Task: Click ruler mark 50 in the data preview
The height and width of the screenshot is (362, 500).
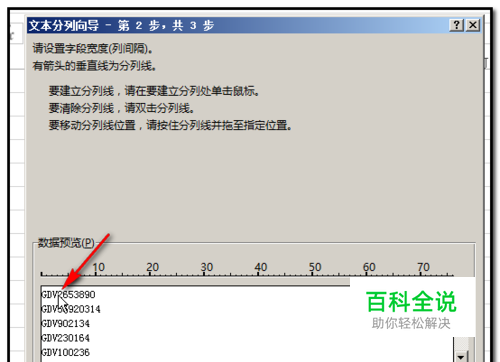Action: tap(315, 267)
